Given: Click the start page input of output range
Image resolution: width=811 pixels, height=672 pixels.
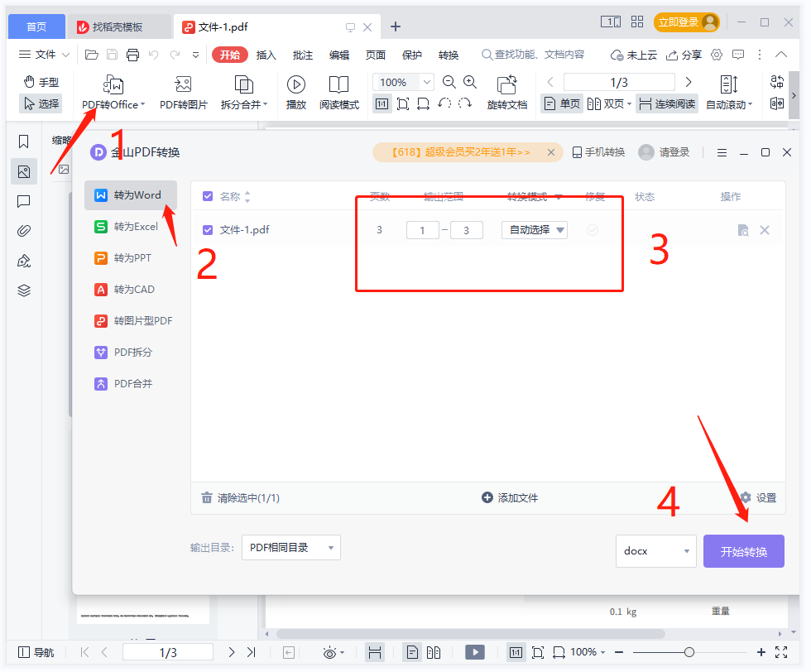Looking at the screenshot, I should pos(423,230).
